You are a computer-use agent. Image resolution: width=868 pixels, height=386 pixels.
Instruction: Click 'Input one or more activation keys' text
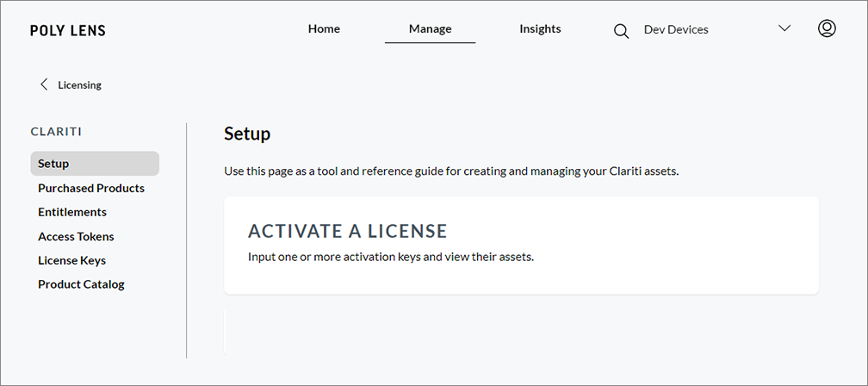point(391,257)
